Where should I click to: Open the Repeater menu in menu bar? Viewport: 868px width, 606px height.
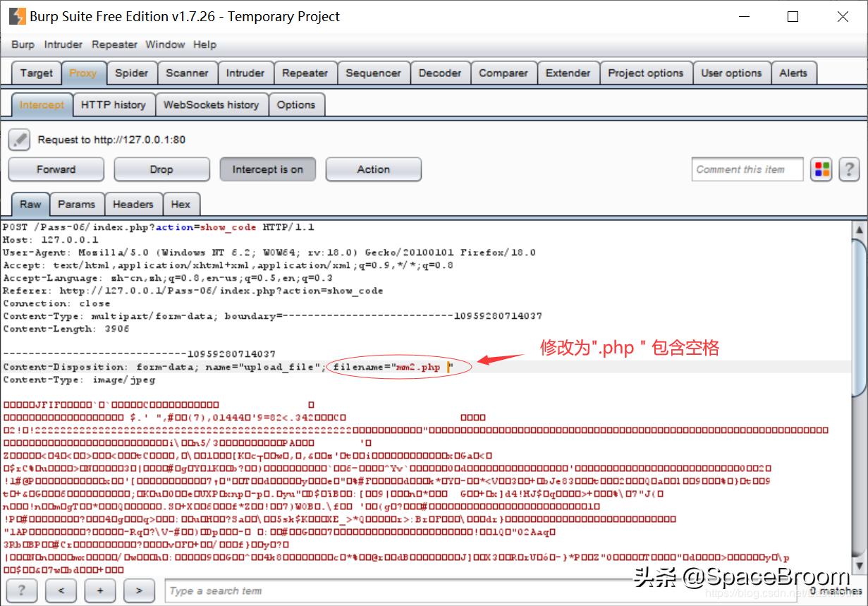[114, 44]
